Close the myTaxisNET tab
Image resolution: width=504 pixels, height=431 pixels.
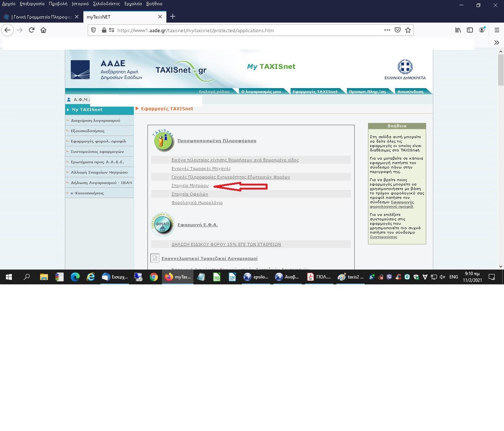(160, 17)
